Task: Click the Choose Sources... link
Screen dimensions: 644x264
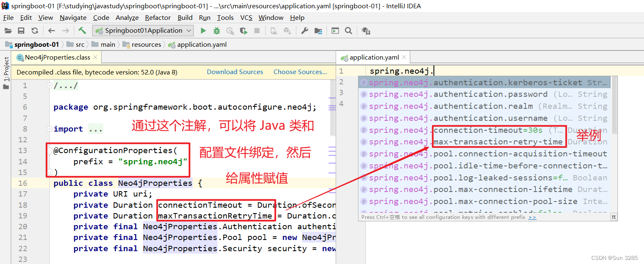Action: pyautogui.click(x=300, y=72)
